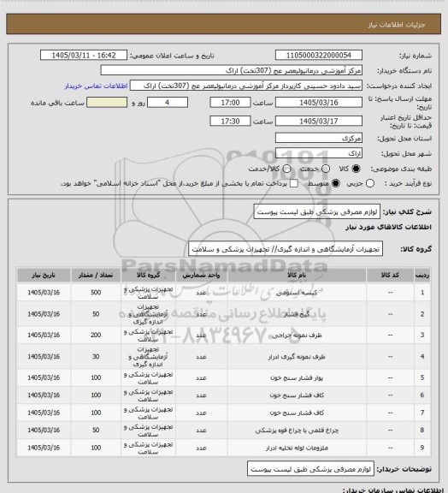Click the buyer organization name field
The width and height of the screenshot is (448, 493).
(x=231, y=70)
